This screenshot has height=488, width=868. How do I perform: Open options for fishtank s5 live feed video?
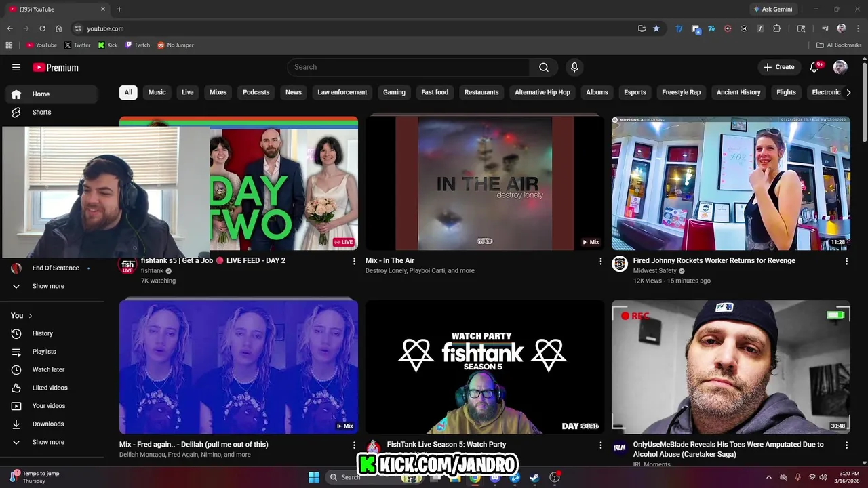tap(354, 261)
